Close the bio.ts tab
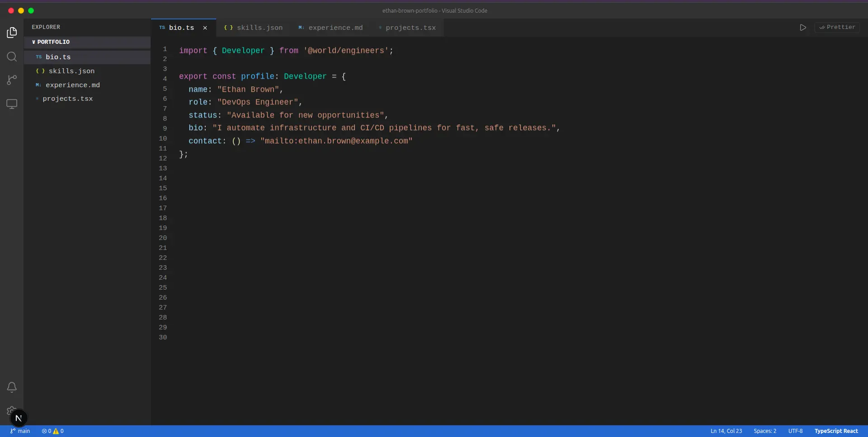The width and height of the screenshot is (868, 437). (x=205, y=28)
